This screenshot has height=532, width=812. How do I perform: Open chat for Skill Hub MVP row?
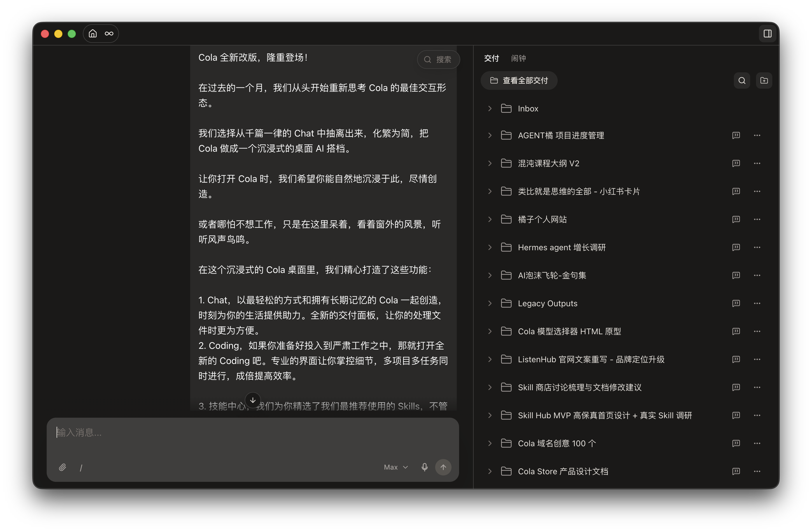pos(736,415)
